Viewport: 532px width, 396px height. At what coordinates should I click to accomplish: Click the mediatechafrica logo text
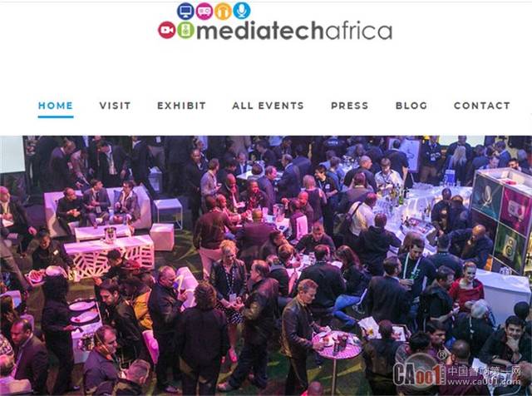(294, 31)
